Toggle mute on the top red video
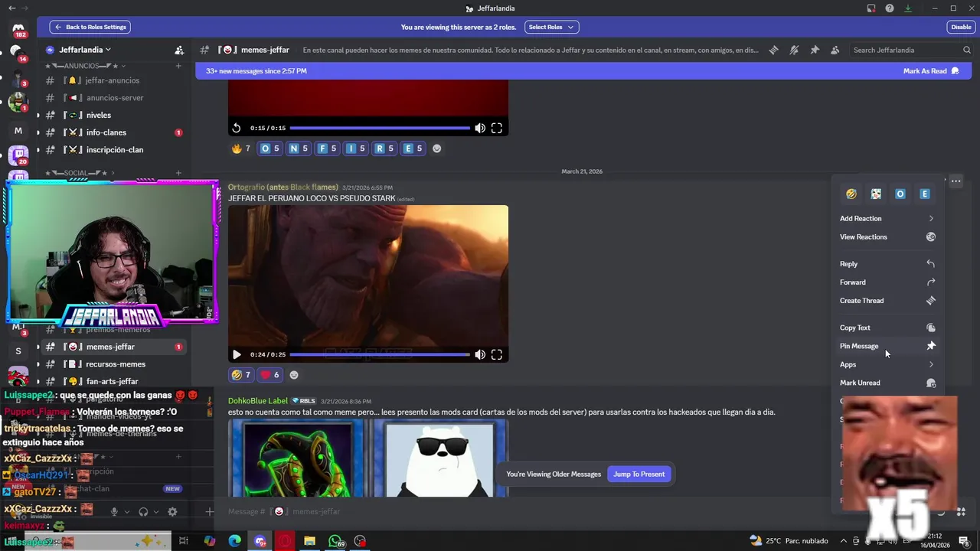Viewport: 980px width, 551px height. point(480,128)
